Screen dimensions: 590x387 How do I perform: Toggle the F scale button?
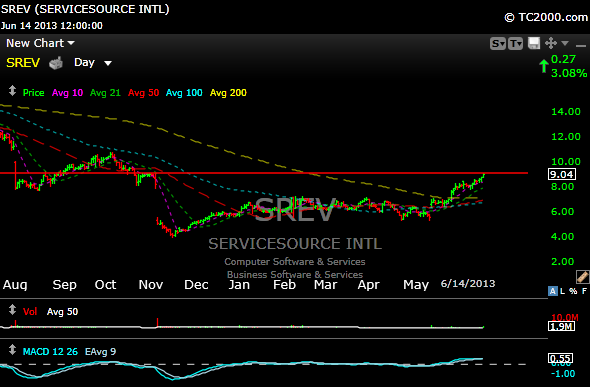click(x=584, y=291)
